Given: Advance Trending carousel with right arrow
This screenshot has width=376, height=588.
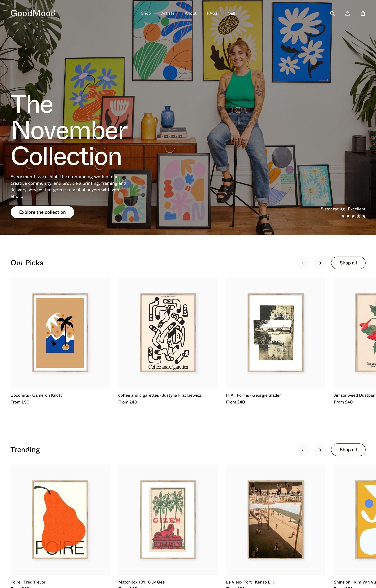Looking at the screenshot, I should (x=320, y=450).
